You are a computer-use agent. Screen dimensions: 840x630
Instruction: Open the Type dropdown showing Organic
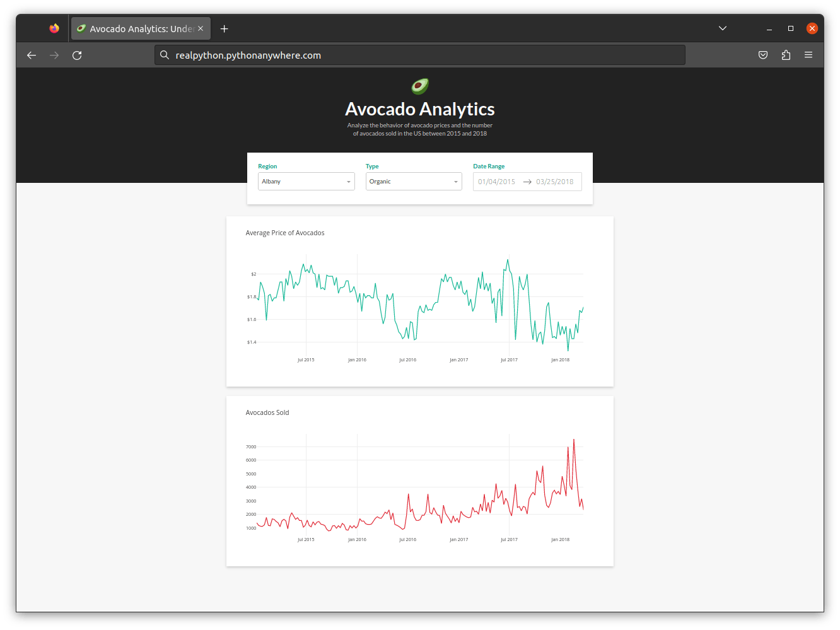[413, 181]
